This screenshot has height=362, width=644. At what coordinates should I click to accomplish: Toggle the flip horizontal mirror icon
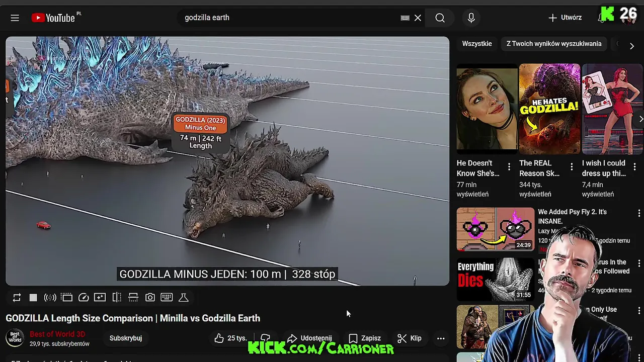(117, 298)
